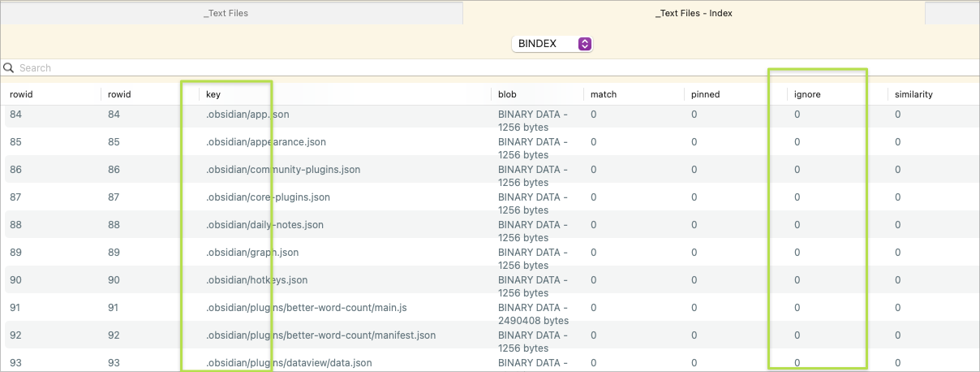This screenshot has height=372, width=980.
Task: Click the blob column header
Action: (x=507, y=94)
